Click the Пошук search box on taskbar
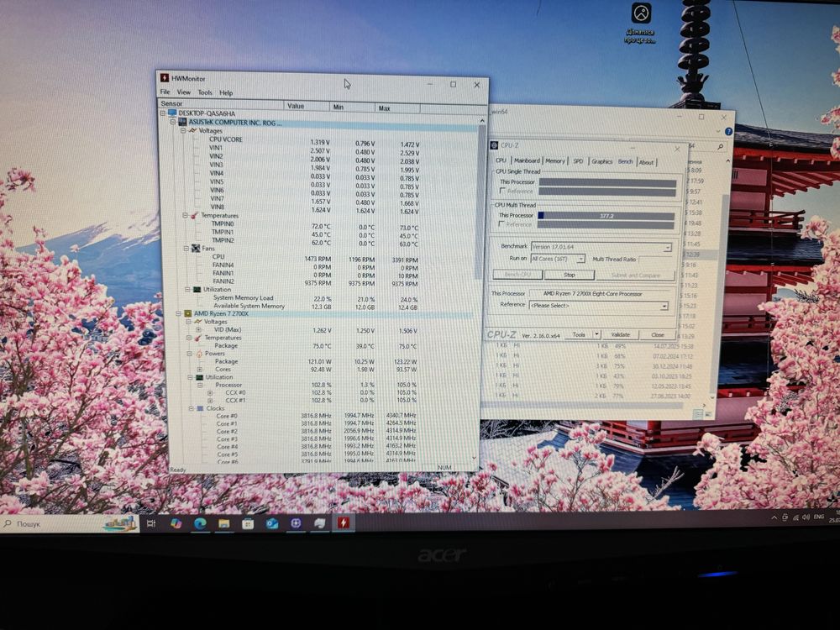This screenshot has width=840, height=630. [x=70, y=523]
